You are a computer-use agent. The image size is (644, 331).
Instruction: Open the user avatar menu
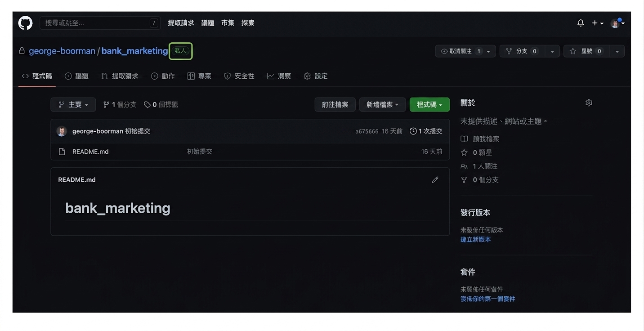[617, 23]
